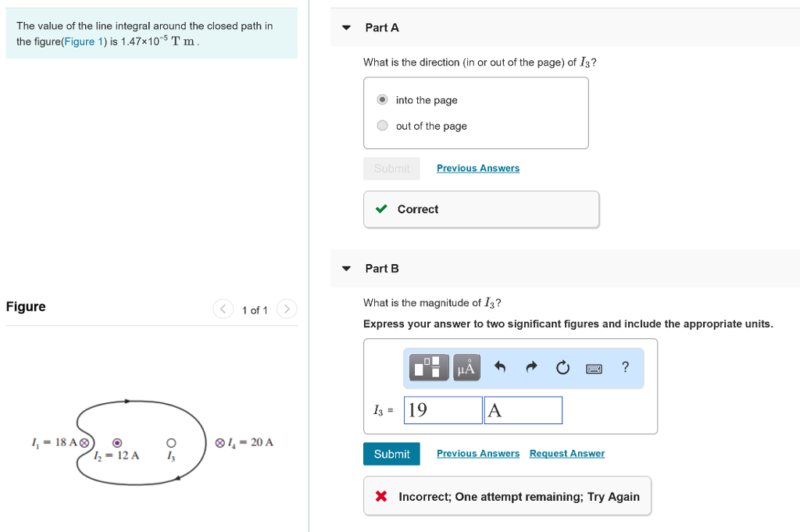800x532 pixels.
Task: Open the Figure 1 link
Action: pos(84,41)
